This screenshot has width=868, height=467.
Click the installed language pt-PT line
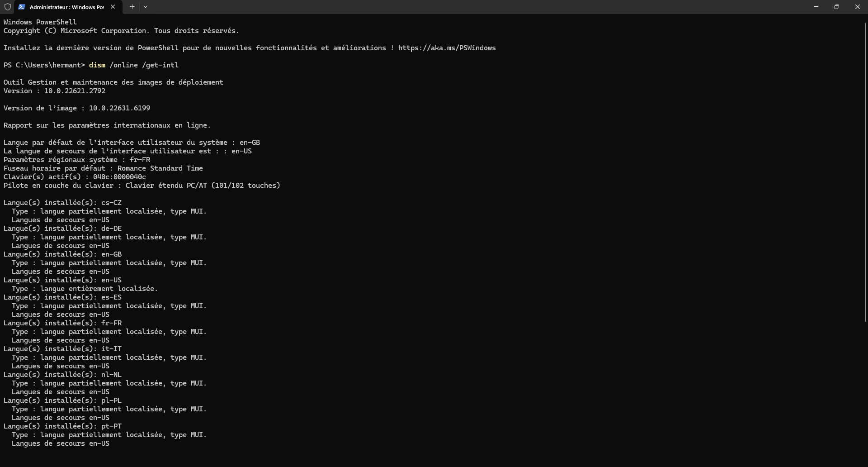pyautogui.click(x=62, y=426)
